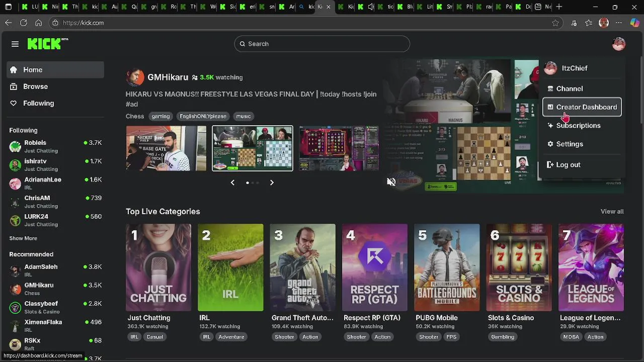The image size is (644, 362).
Task: Go to next featured stream
Action: (272, 183)
